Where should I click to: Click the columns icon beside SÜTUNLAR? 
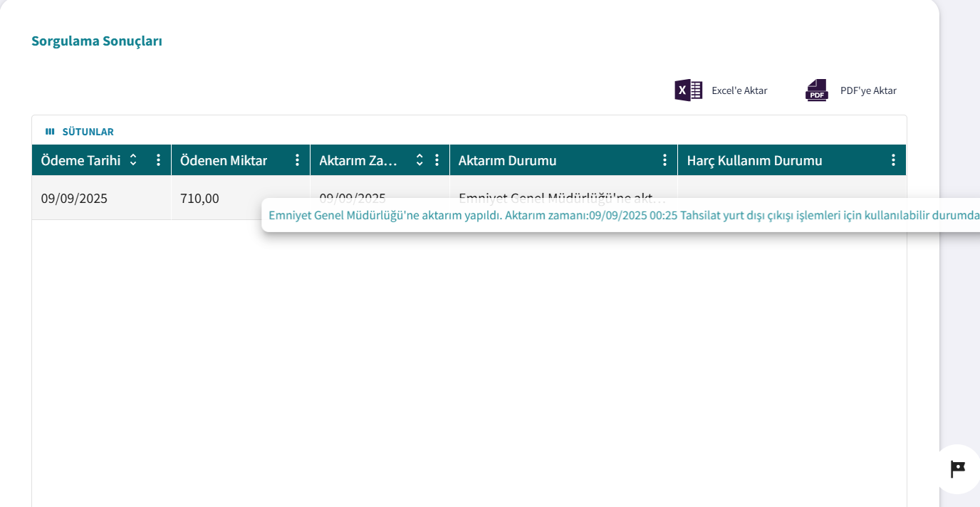50,132
